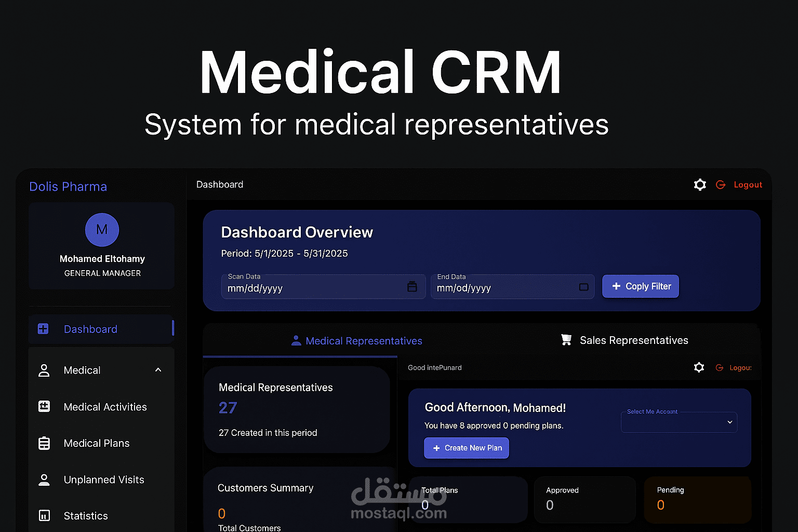Collapse the Medical section chevron
The width and height of the screenshot is (798, 532).
tap(158, 370)
